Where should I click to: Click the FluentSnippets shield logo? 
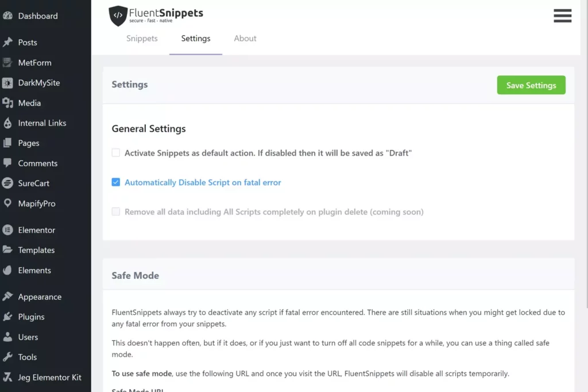point(118,16)
